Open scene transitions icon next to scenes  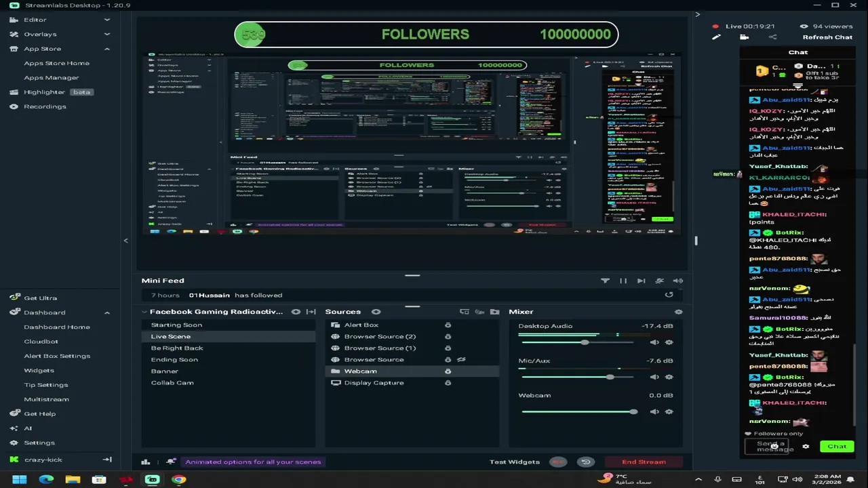[x=311, y=312]
